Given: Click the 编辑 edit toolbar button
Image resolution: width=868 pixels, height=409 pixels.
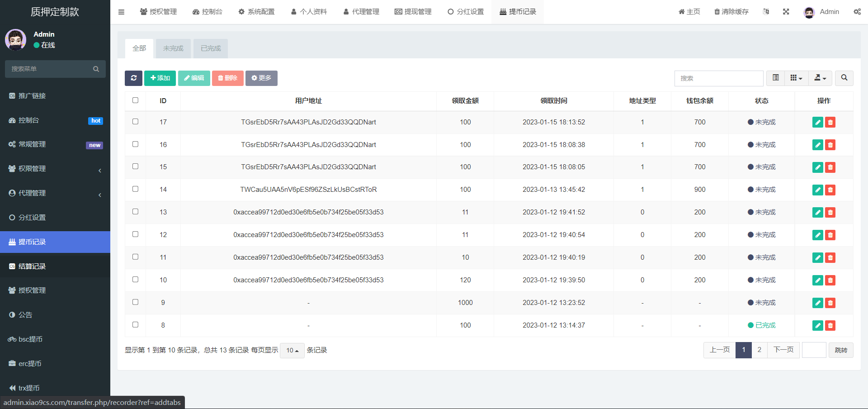Looking at the screenshot, I should pyautogui.click(x=194, y=78).
